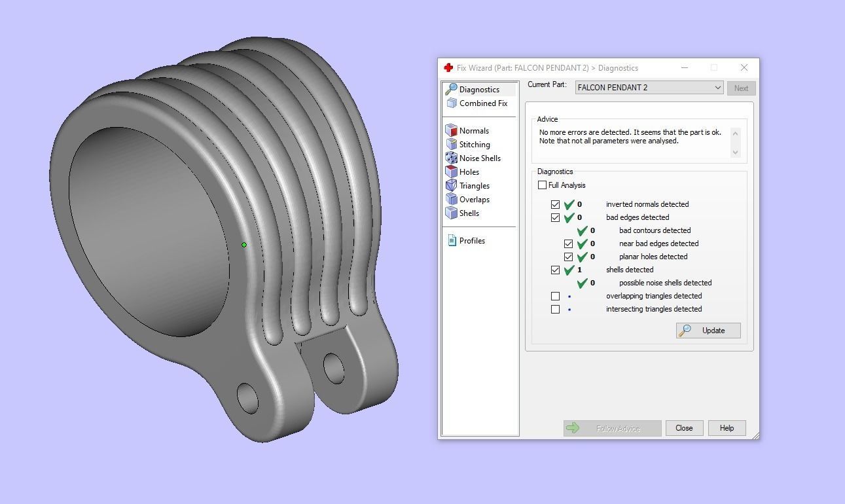The width and height of the screenshot is (845, 504).
Task: Click the Advice box scroll down arrow
Action: pos(735,152)
